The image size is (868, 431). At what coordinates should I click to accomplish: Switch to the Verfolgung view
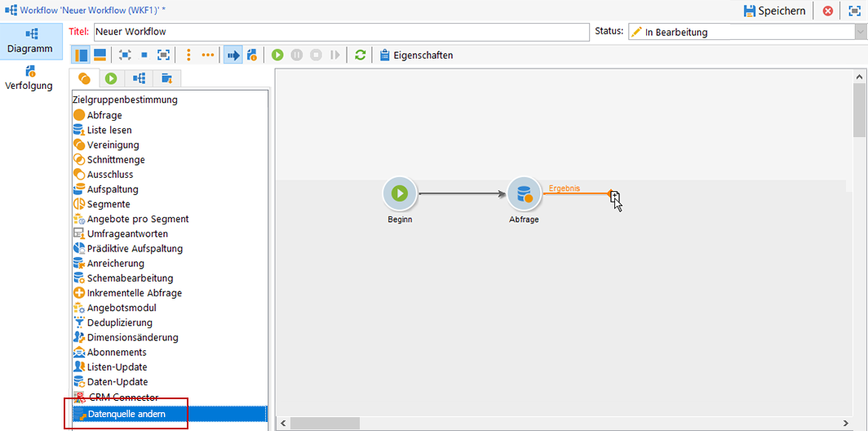(29, 78)
